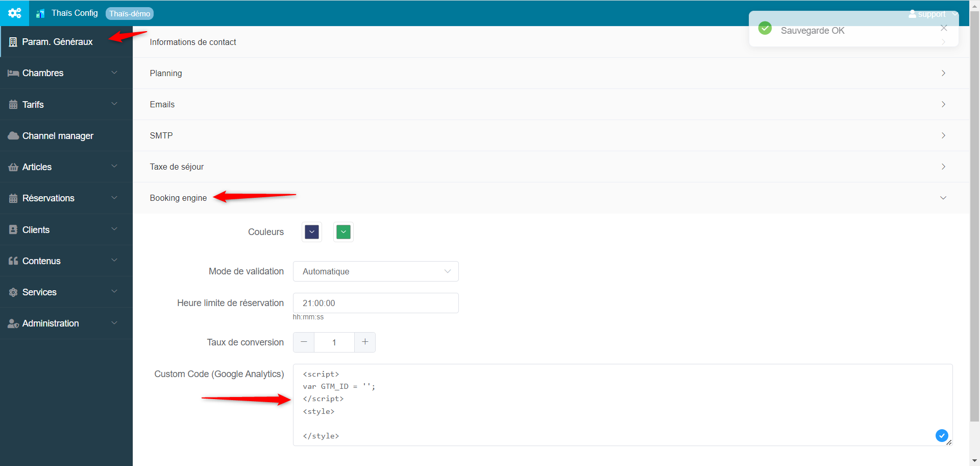Expand the Articles chevron
Viewport: 980px width, 466px height.
[x=114, y=166]
